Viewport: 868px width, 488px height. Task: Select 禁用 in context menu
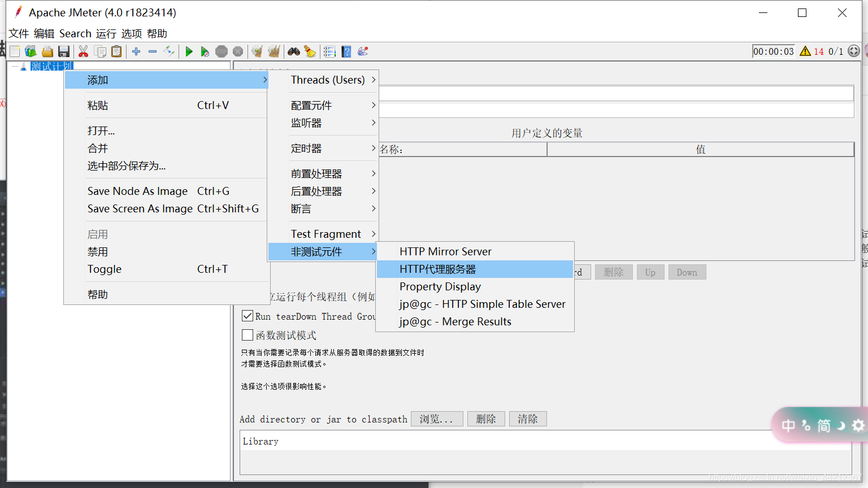click(x=166, y=252)
